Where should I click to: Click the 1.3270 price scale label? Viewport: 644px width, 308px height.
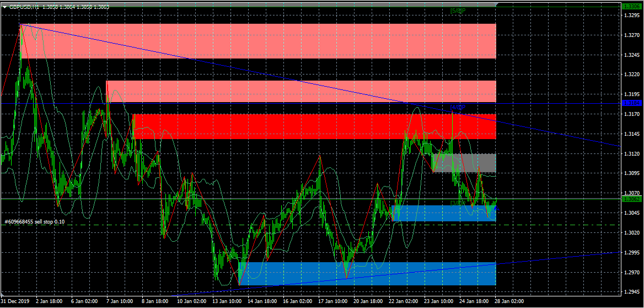point(631,35)
